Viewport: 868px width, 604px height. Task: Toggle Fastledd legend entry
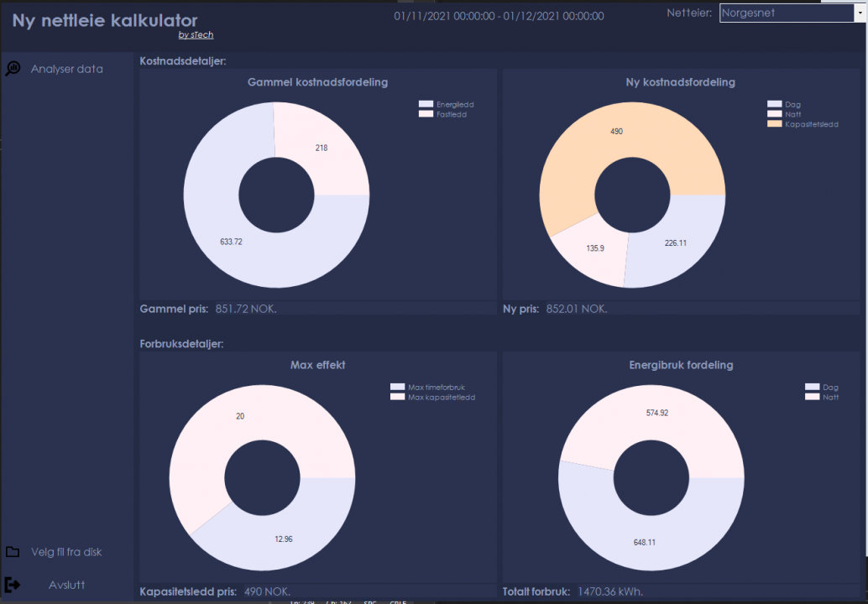click(443, 114)
